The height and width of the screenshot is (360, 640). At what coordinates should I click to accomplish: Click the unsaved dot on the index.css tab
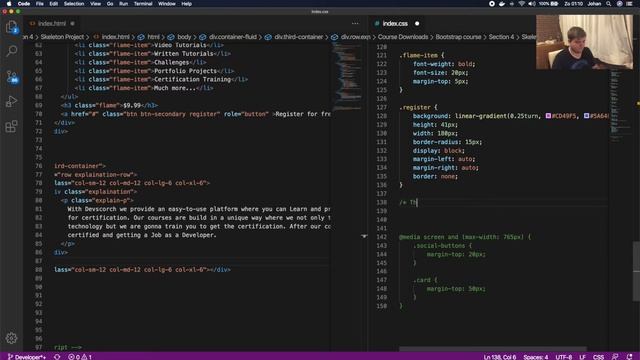(417, 24)
